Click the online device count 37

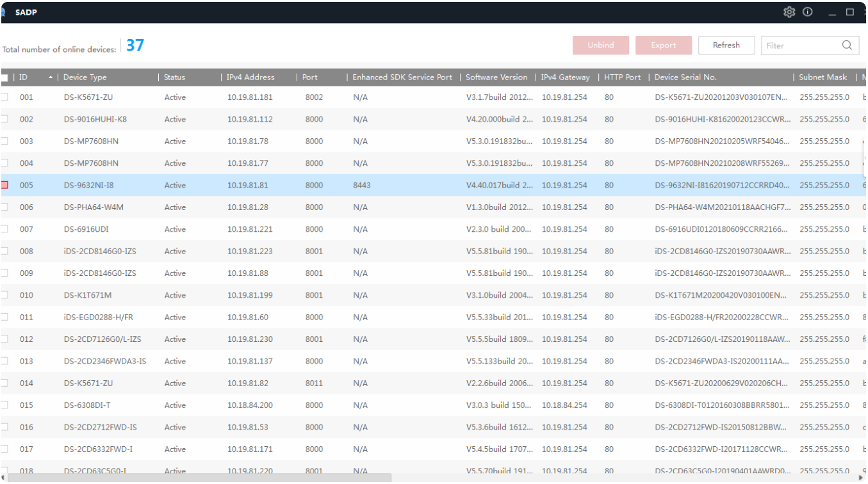135,45
